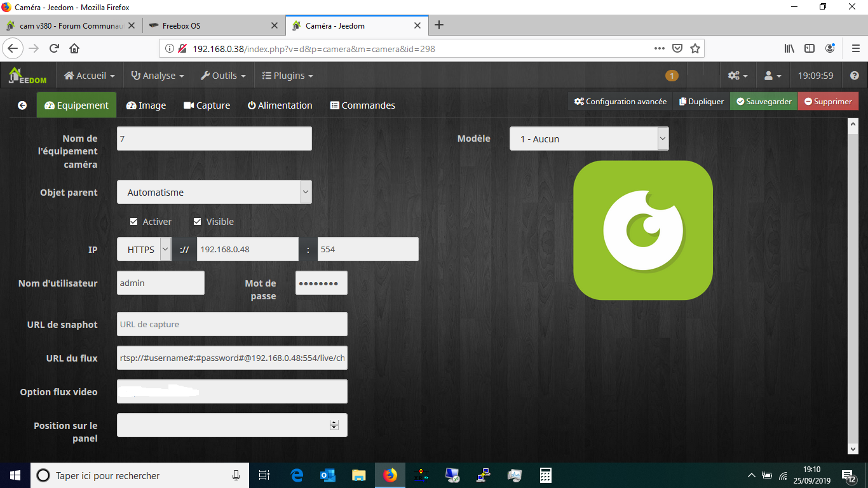Close the Caméra - Jeedom browser tab

417,25
